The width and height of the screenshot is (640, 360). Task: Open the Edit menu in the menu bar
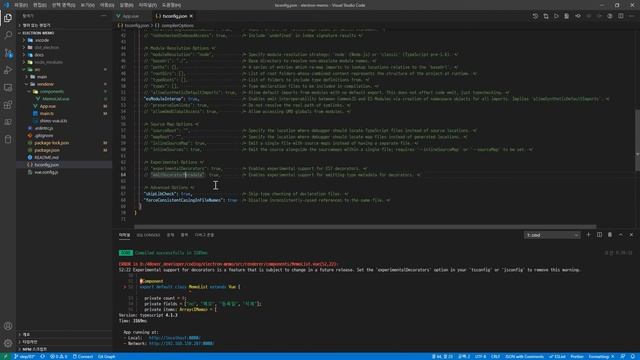tap(40, 5)
